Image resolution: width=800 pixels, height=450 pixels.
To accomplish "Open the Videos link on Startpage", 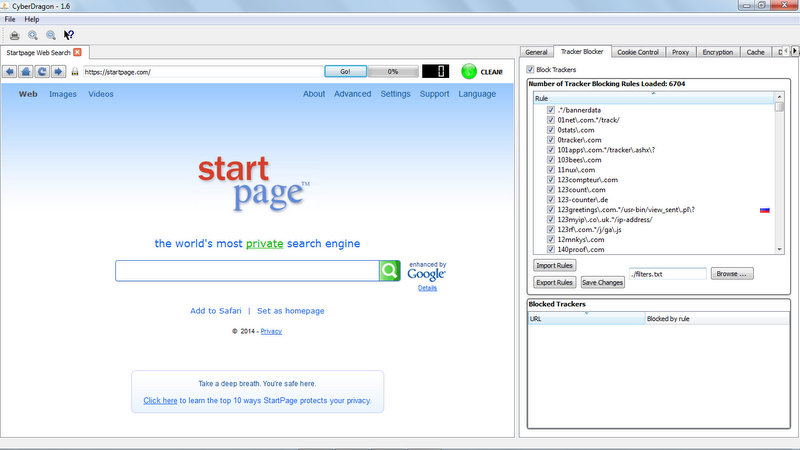I will 101,94.
